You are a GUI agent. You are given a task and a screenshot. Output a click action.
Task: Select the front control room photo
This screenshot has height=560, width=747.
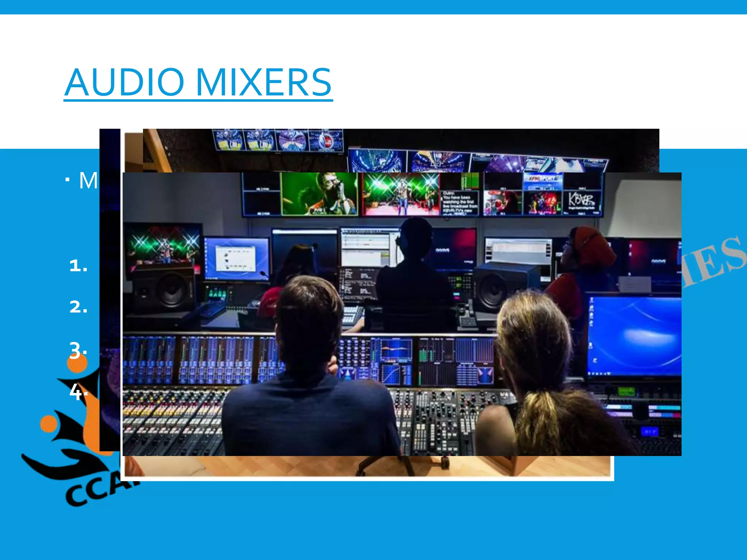click(401, 314)
